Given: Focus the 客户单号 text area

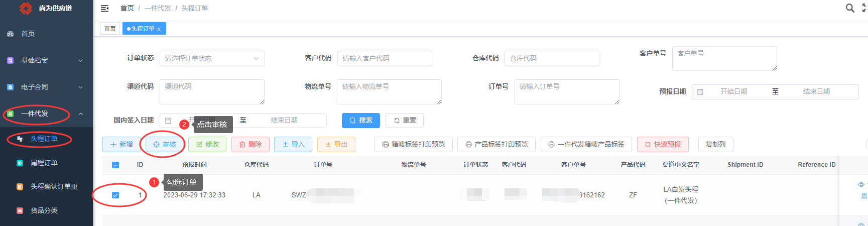Looking at the screenshot, I should click(724, 58).
